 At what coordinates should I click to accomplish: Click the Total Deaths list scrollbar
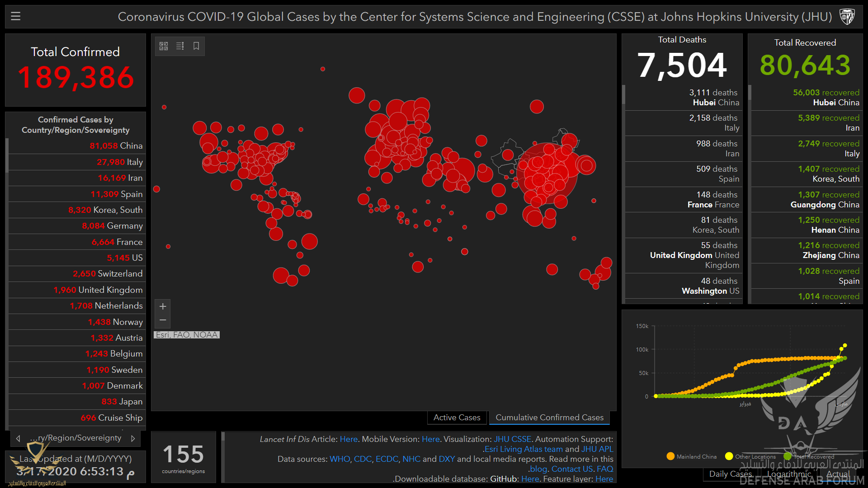623,95
